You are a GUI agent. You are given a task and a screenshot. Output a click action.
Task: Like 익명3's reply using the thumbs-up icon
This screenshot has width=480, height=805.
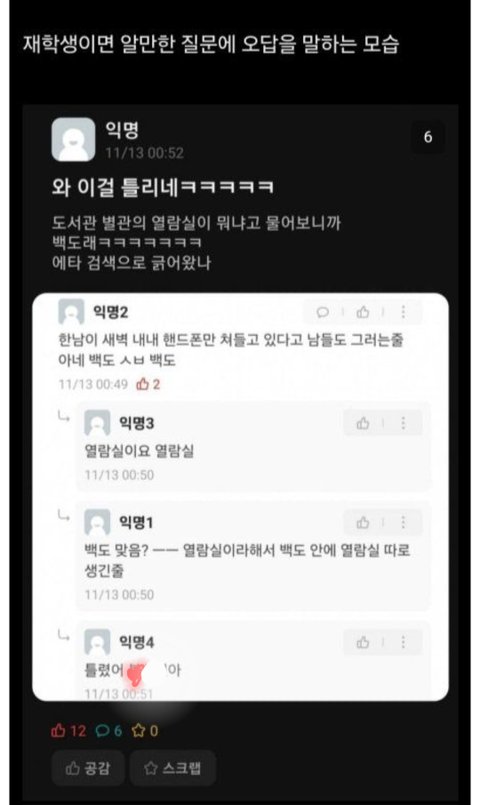pyautogui.click(x=363, y=423)
